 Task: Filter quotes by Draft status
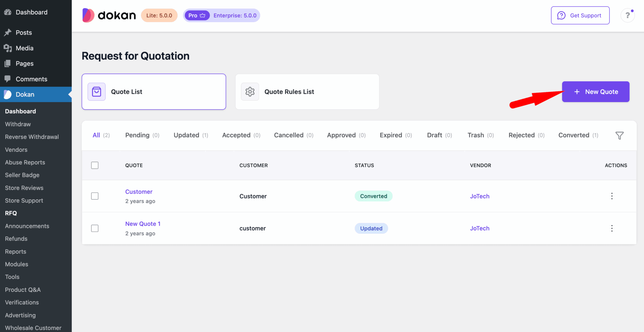coord(440,135)
